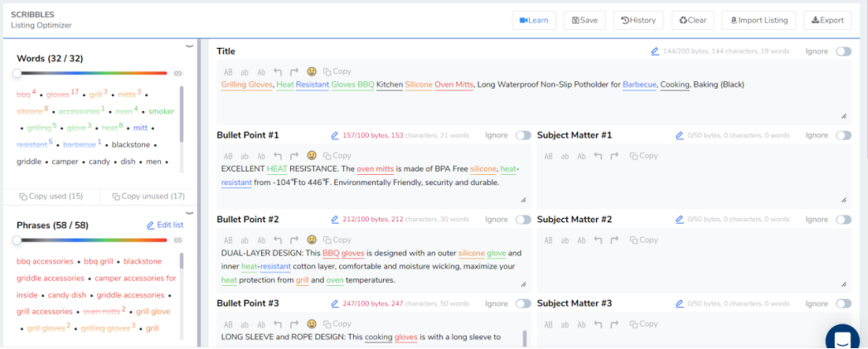Image resolution: width=868 pixels, height=349 pixels.
Task: Collapse the Words panel using its chevron
Action: 189,46
